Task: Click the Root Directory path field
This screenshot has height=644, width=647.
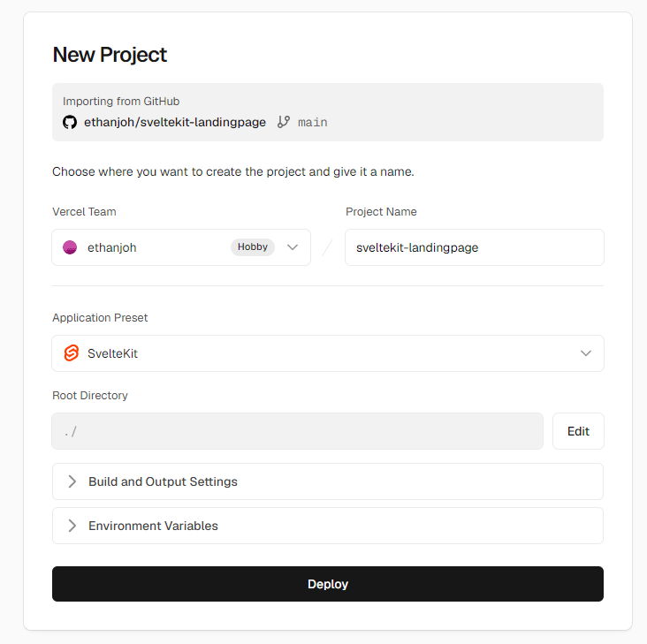Action: point(298,431)
